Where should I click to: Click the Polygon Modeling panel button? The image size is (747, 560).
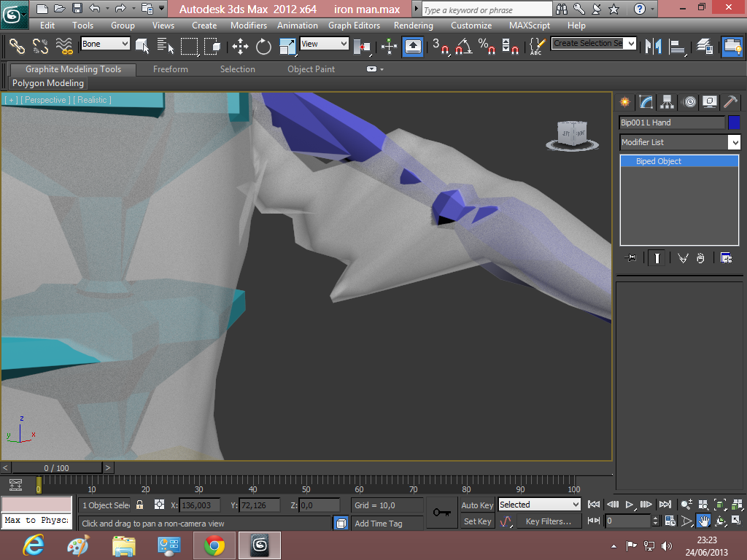(x=48, y=83)
